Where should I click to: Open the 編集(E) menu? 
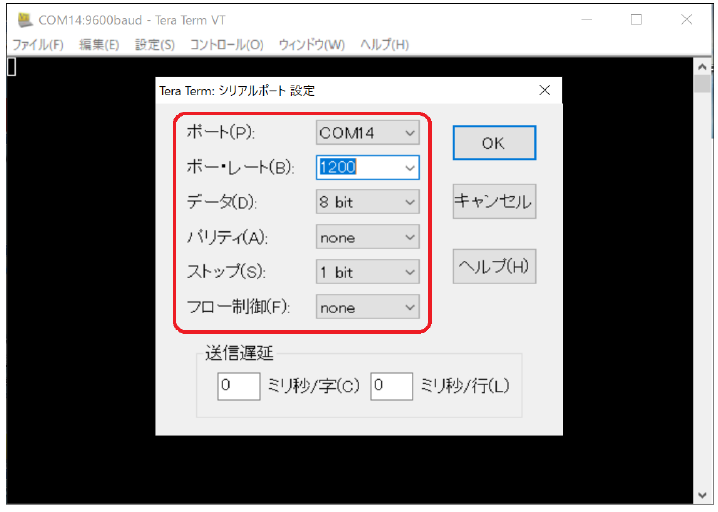(x=99, y=44)
